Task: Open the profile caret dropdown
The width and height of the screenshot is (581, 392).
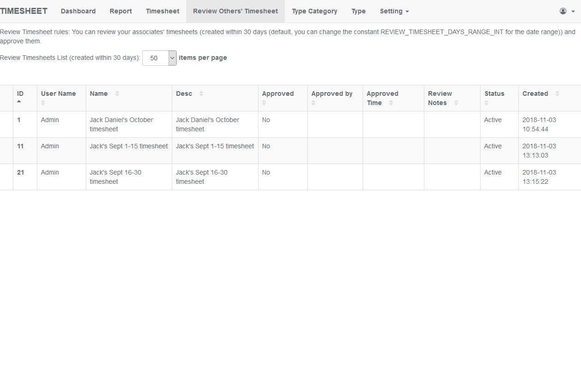Action: (573, 11)
